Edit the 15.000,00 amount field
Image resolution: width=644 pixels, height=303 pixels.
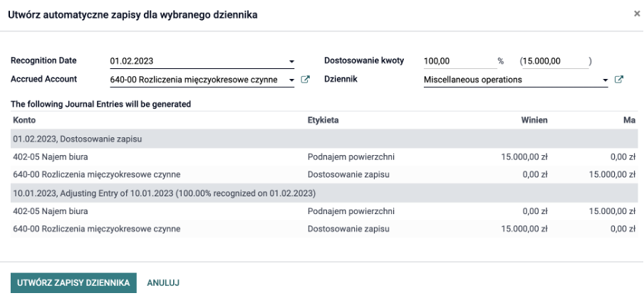tap(555, 61)
